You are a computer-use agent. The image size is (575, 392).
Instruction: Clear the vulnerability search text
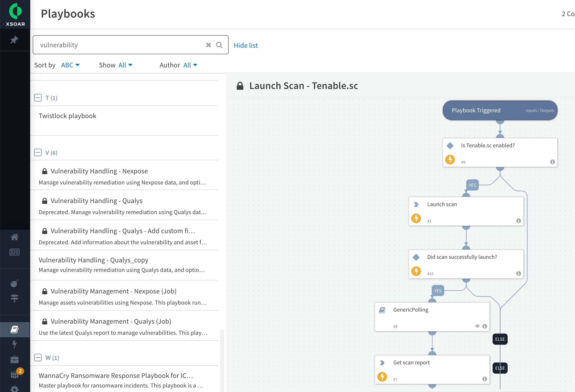point(208,45)
